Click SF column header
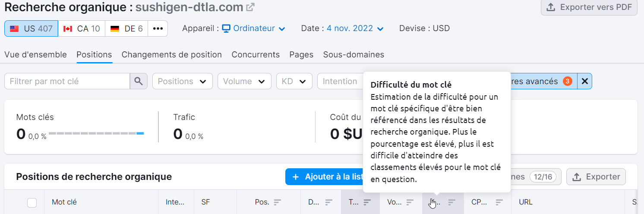The image size is (644, 214). [x=205, y=202]
